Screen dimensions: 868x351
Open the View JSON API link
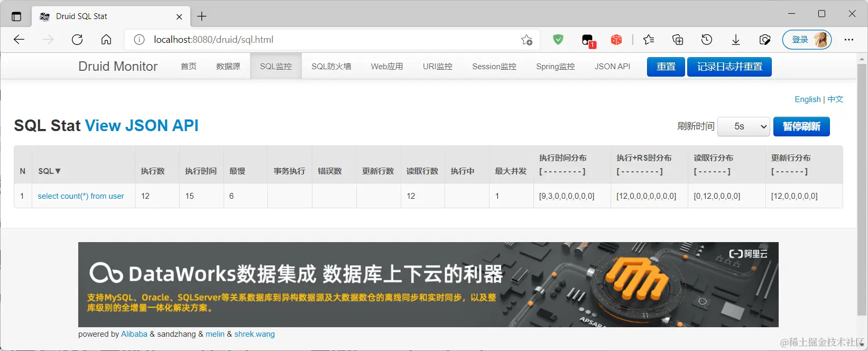(142, 125)
